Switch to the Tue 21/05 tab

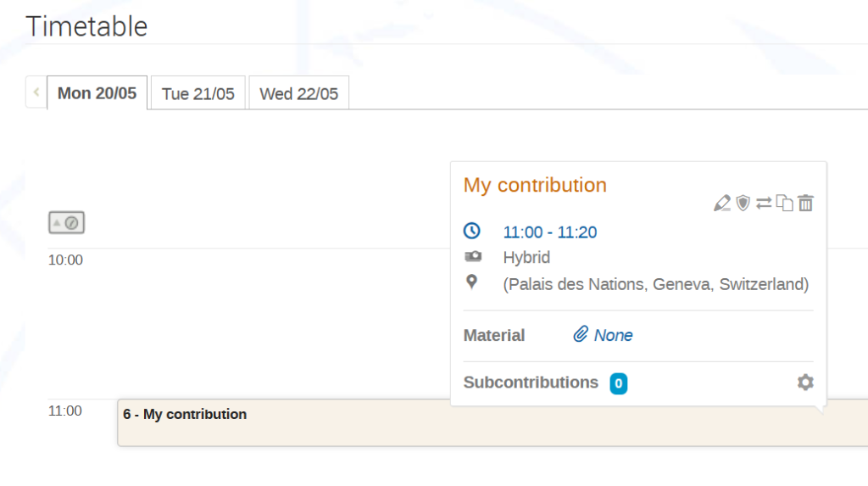tap(198, 93)
